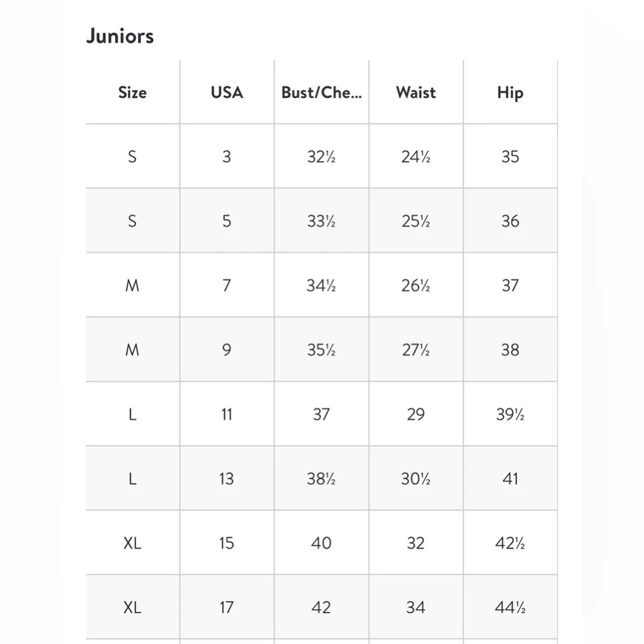Viewport: 644px width, 644px height.
Task: Select USA size 11 cell
Action: (x=227, y=414)
